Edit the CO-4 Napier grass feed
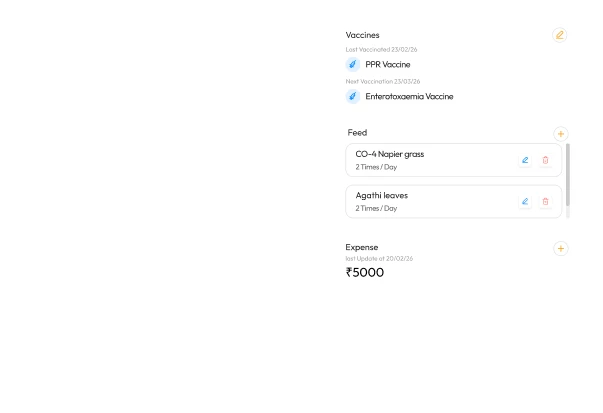603x413 pixels. [525, 160]
